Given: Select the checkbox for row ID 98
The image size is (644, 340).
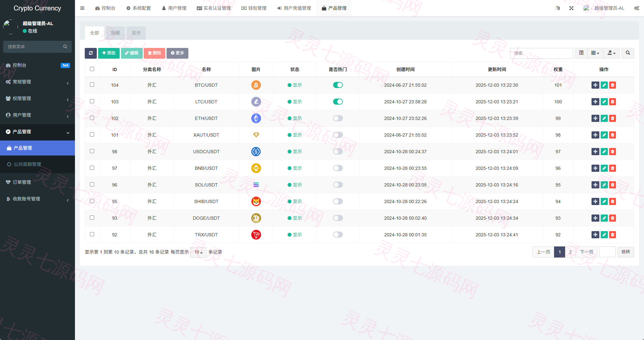Looking at the screenshot, I should coord(92,151).
